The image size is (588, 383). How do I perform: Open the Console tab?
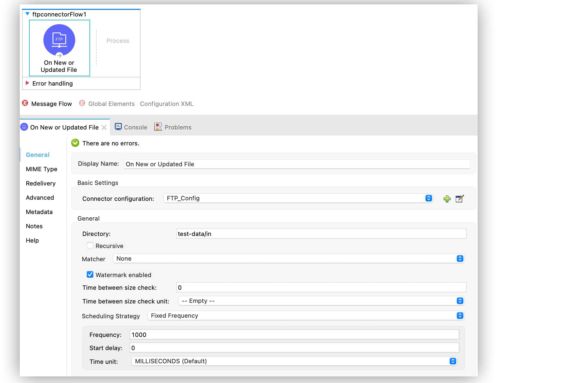click(x=136, y=127)
